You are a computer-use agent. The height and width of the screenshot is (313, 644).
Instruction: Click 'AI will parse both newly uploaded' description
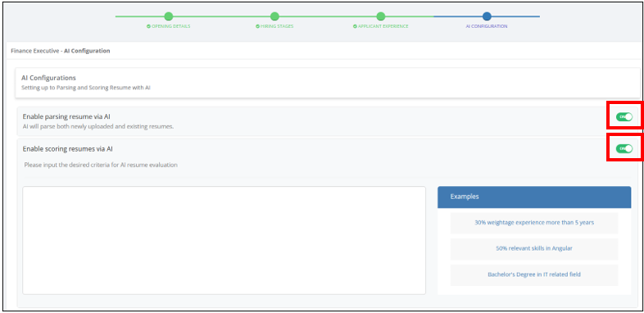tap(98, 126)
